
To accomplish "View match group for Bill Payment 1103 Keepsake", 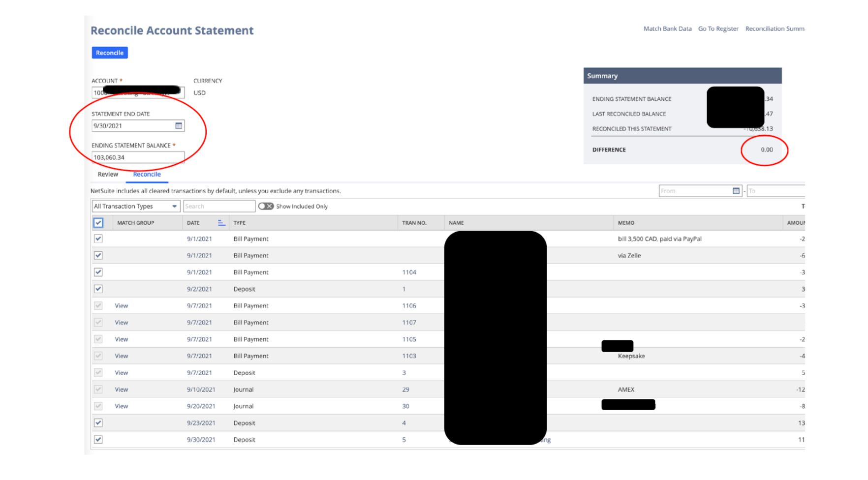I will [121, 356].
